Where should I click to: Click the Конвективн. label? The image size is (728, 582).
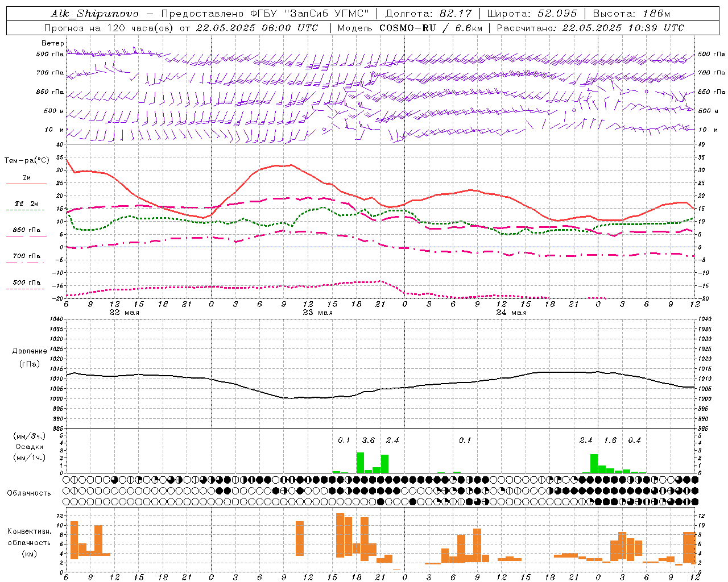tap(29, 531)
